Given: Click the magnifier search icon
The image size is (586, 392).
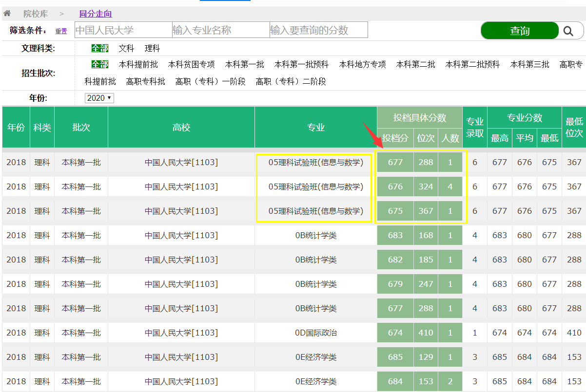Looking at the screenshot, I should (568, 31).
